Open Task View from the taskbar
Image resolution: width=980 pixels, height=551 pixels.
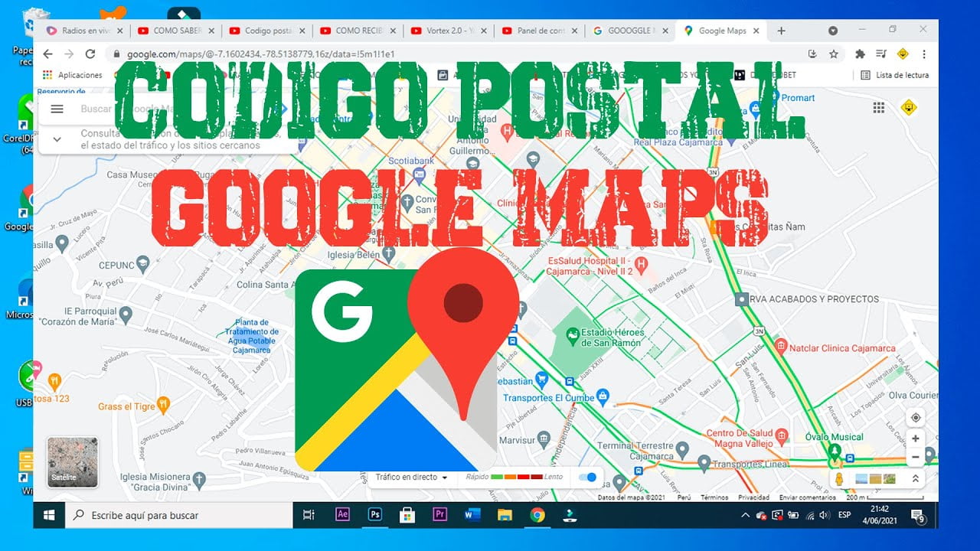click(x=309, y=515)
